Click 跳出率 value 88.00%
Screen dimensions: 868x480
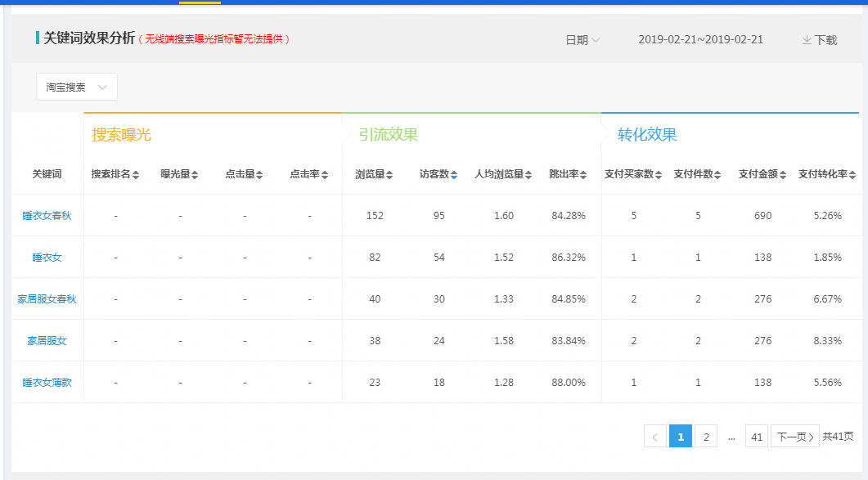tap(569, 382)
